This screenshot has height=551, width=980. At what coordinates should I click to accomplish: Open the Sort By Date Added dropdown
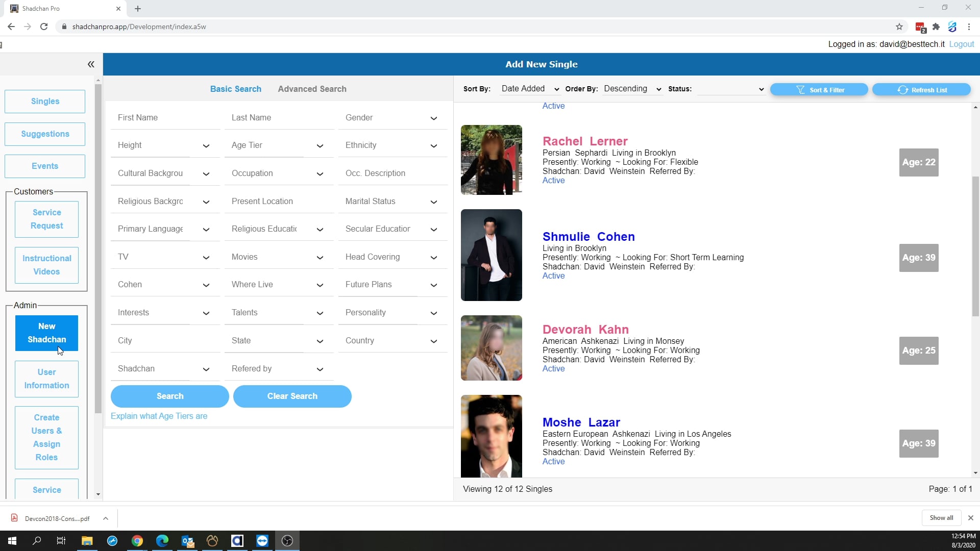[x=530, y=89]
